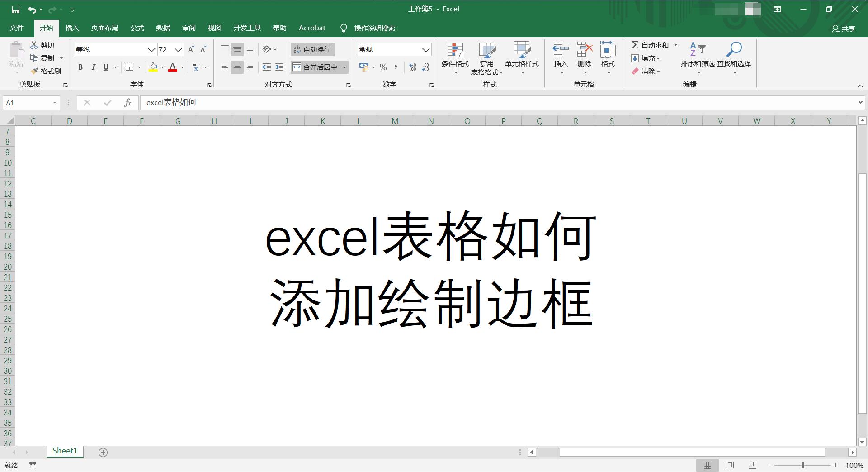Open Clear (清除) dropdown
868x472 pixels.
coord(646,71)
